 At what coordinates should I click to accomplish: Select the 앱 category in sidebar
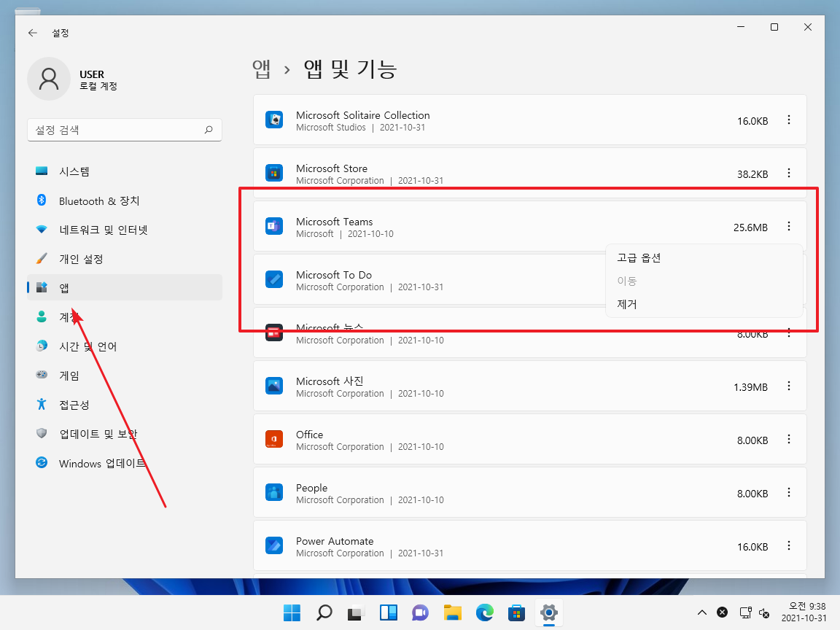coord(124,288)
